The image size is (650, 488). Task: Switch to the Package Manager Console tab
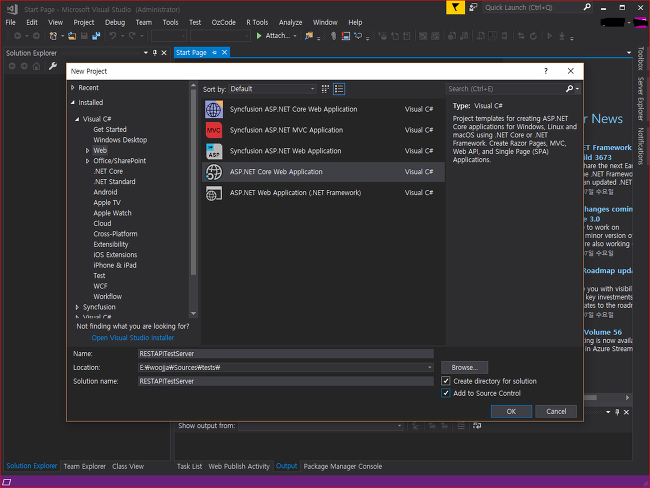click(x=343, y=466)
